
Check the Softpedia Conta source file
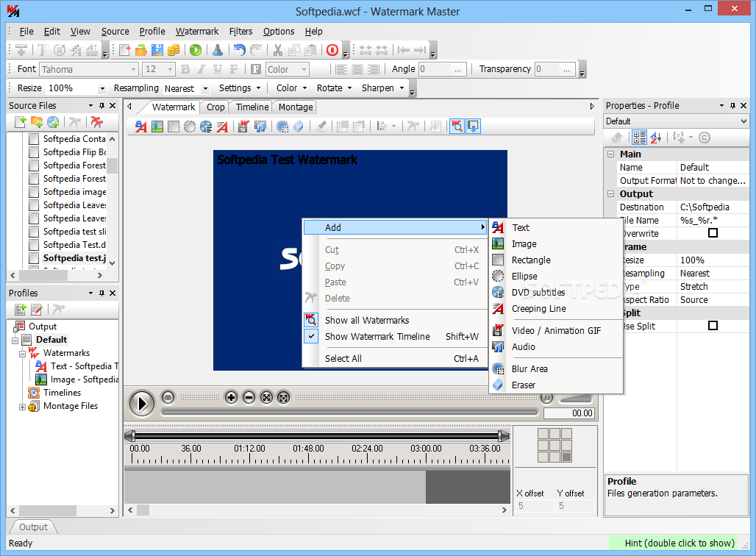tap(34, 139)
